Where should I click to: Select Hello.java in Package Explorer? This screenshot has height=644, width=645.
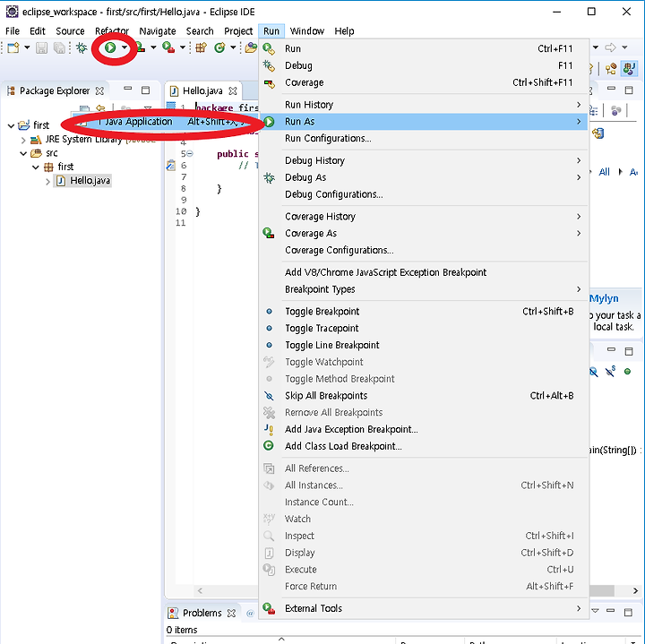[x=83, y=181]
